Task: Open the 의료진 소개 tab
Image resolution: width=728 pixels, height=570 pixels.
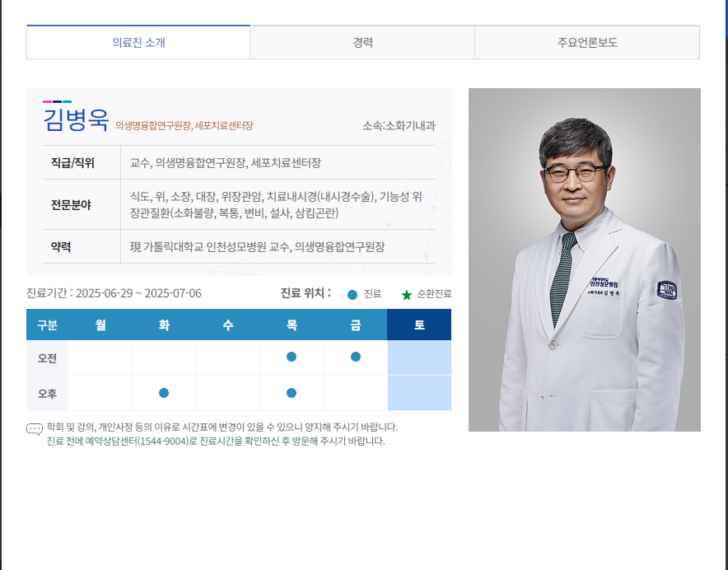Action: (138, 42)
